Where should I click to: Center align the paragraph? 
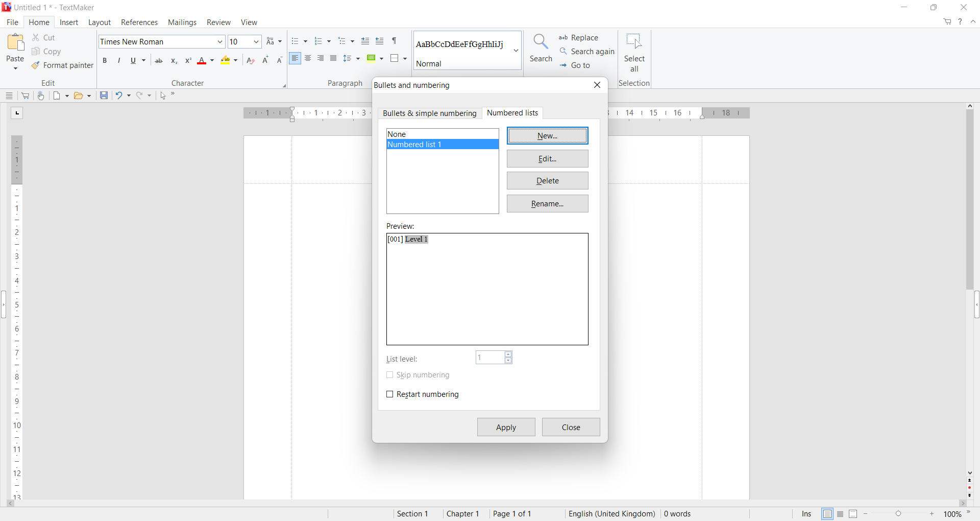pyautogui.click(x=308, y=59)
